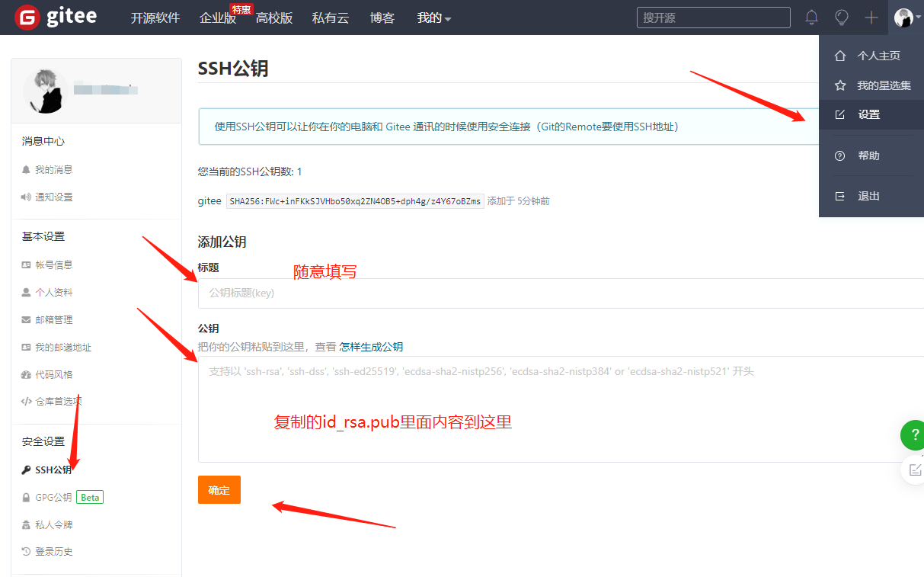Open GPG公钥 in sidebar
This screenshot has height=577, width=924.
pos(53,497)
